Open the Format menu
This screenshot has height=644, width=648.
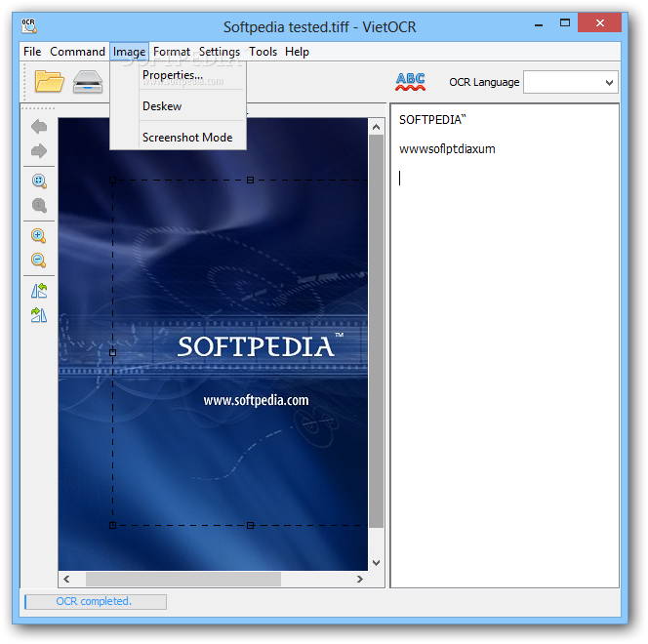tap(172, 52)
